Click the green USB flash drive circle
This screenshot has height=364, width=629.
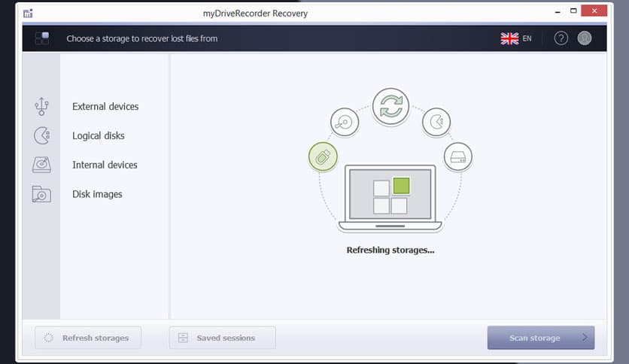[323, 156]
